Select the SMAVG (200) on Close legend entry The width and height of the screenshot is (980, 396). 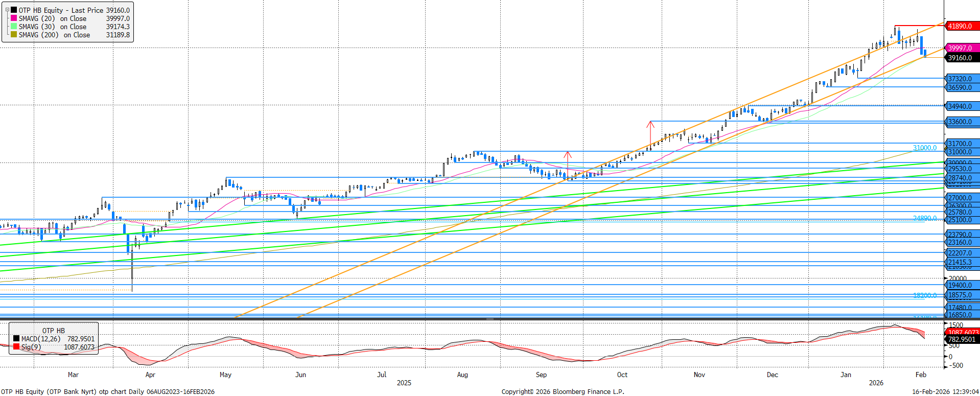[x=54, y=35]
